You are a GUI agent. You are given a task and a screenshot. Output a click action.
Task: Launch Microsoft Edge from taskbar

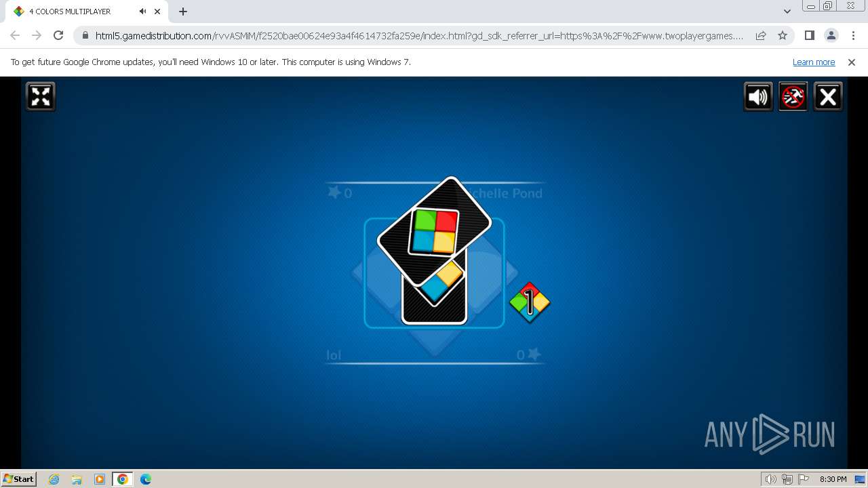[146, 479]
